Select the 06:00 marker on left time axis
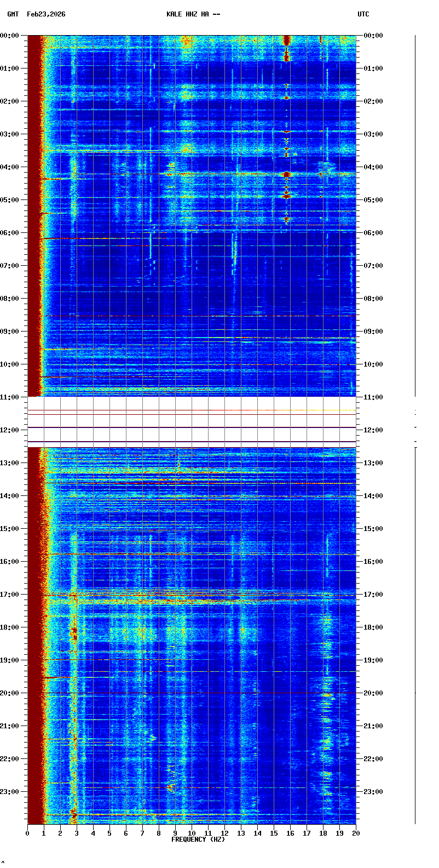Screen dimensions: 439x868 [x=10, y=233]
